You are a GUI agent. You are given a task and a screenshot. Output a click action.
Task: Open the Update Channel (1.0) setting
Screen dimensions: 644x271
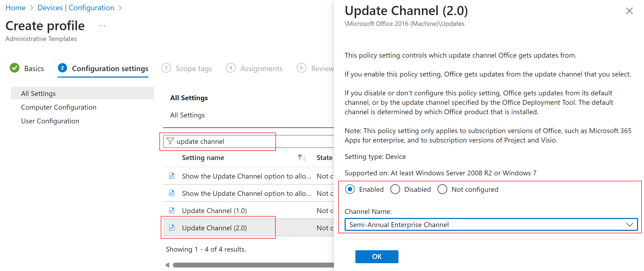tap(214, 211)
